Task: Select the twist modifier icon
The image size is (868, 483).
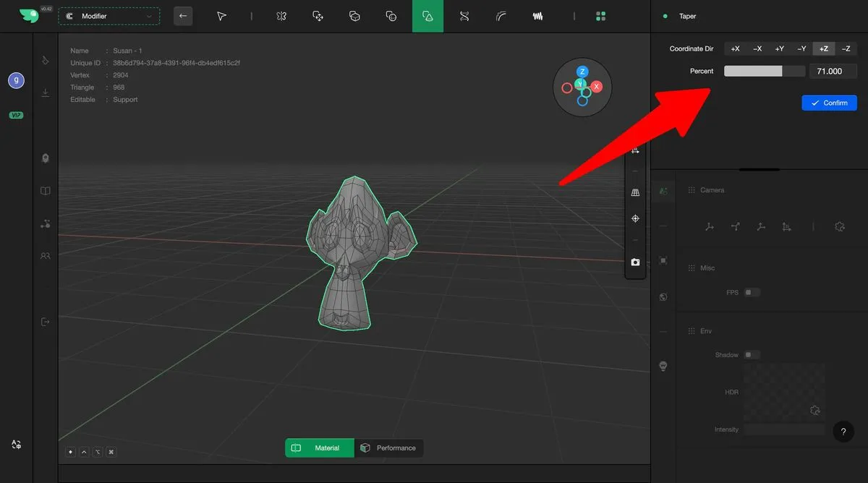Action: click(x=464, y=16)
